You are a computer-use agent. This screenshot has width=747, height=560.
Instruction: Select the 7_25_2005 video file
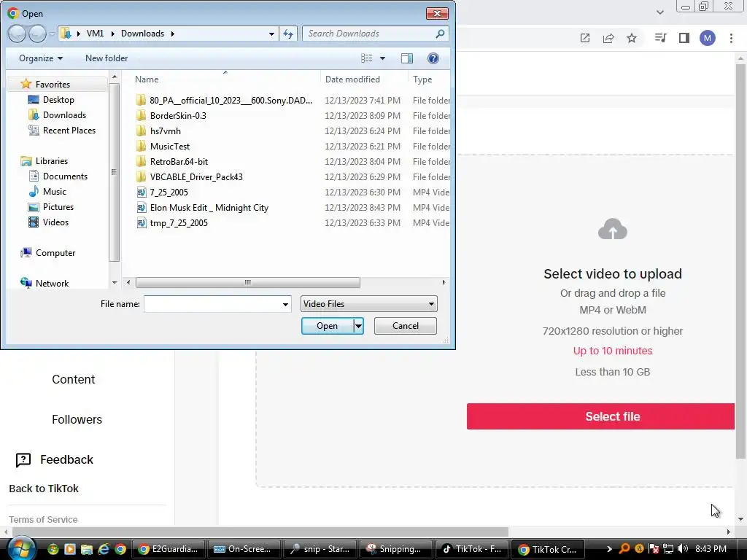coord(169,192)
